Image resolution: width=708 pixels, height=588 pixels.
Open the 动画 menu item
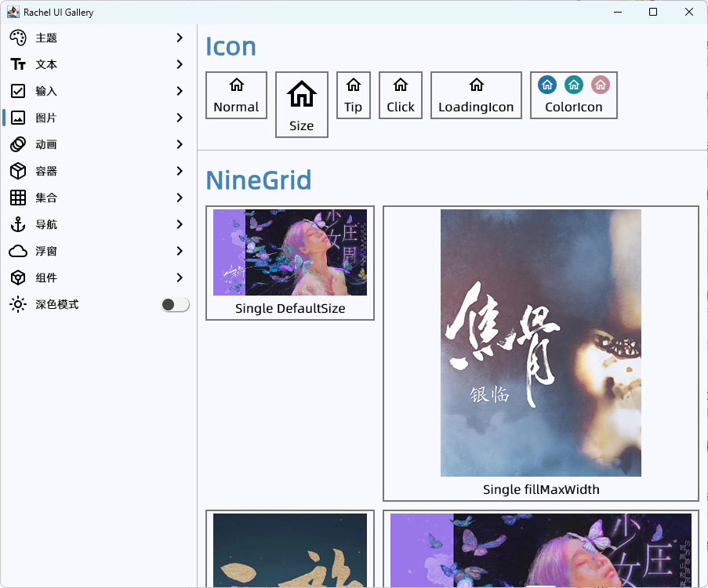tap(99, 144)
